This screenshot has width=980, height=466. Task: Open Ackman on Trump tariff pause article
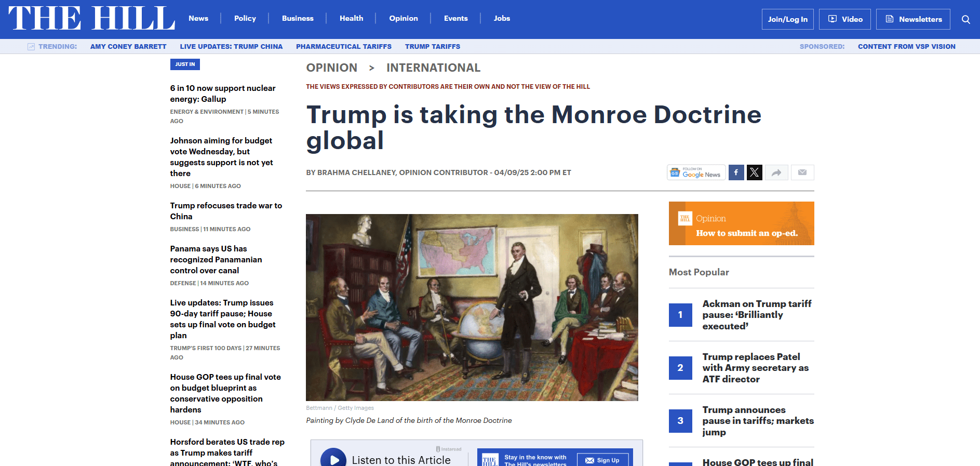(x=756, y=315)
